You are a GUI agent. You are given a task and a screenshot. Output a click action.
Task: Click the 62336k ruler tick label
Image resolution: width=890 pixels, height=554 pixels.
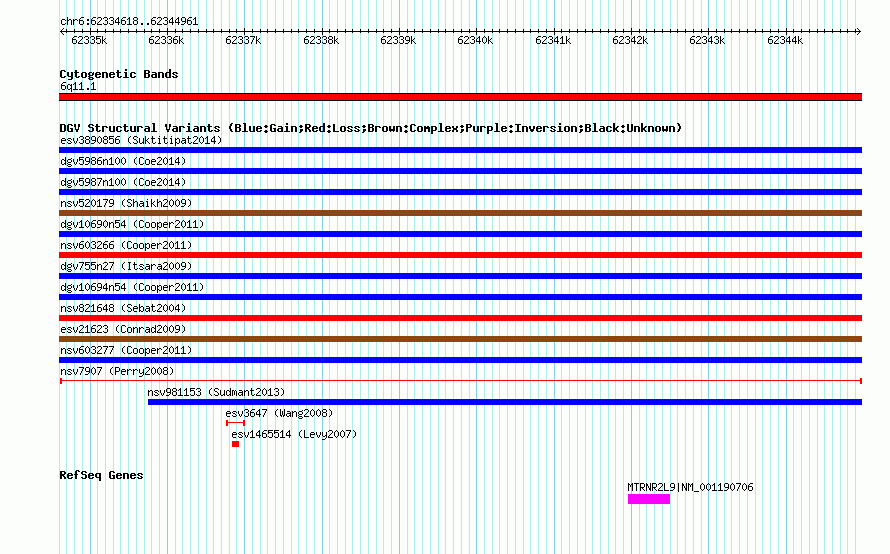pyautogui.click(x=166, y=40)
